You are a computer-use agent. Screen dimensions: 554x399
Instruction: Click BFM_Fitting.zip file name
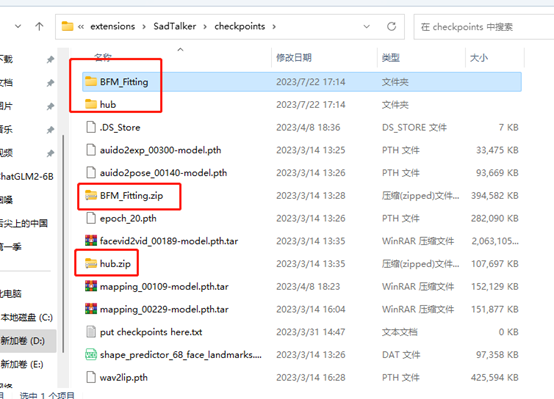tap(131, 196)
